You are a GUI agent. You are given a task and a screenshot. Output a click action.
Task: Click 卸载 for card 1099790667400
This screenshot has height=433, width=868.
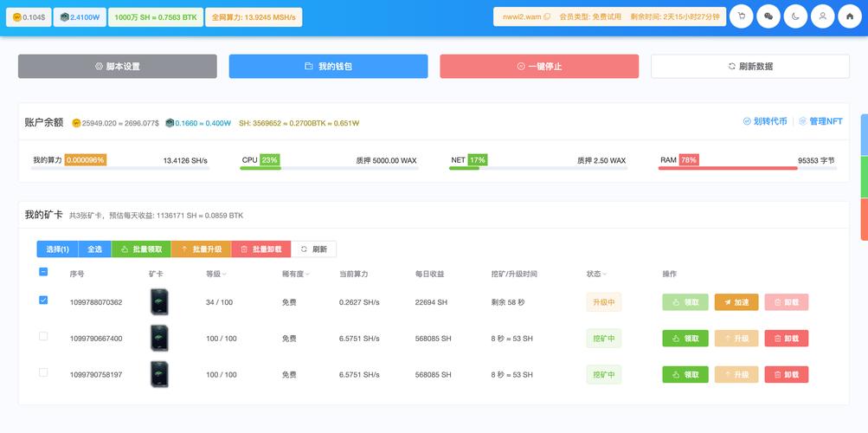coord(787,339)
